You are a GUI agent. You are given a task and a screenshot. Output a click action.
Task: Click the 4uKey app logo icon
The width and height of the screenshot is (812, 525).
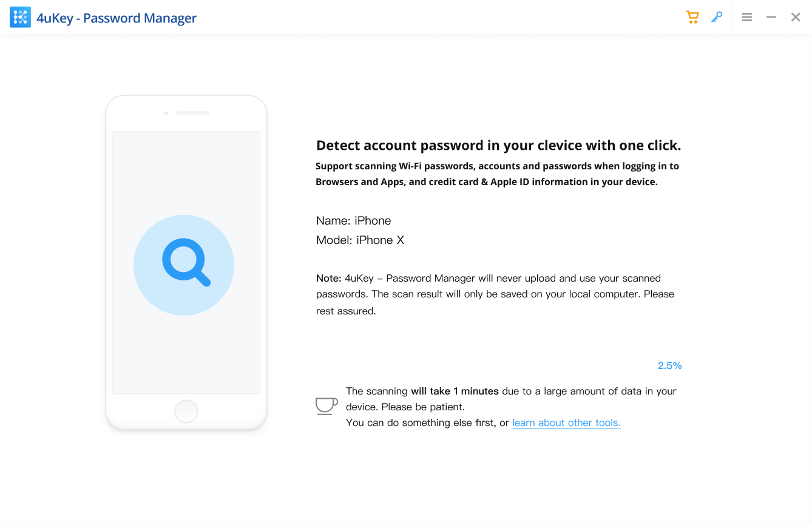20,18
